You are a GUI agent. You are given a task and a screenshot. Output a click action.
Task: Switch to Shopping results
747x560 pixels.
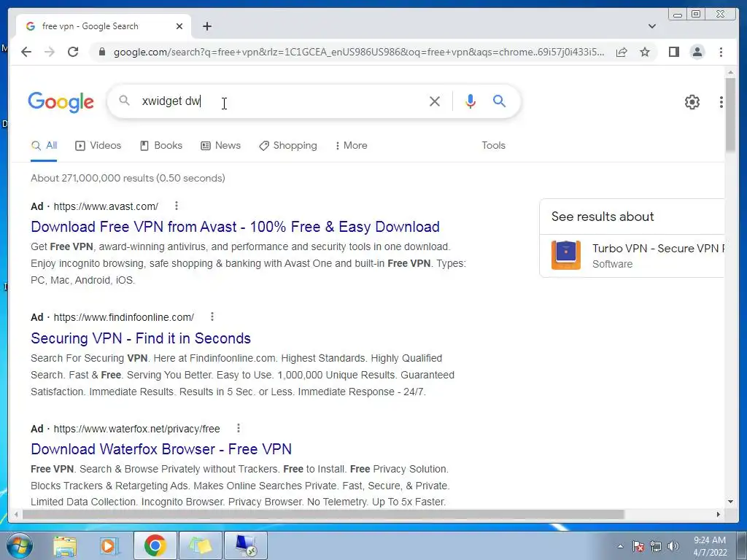[287, 145]
